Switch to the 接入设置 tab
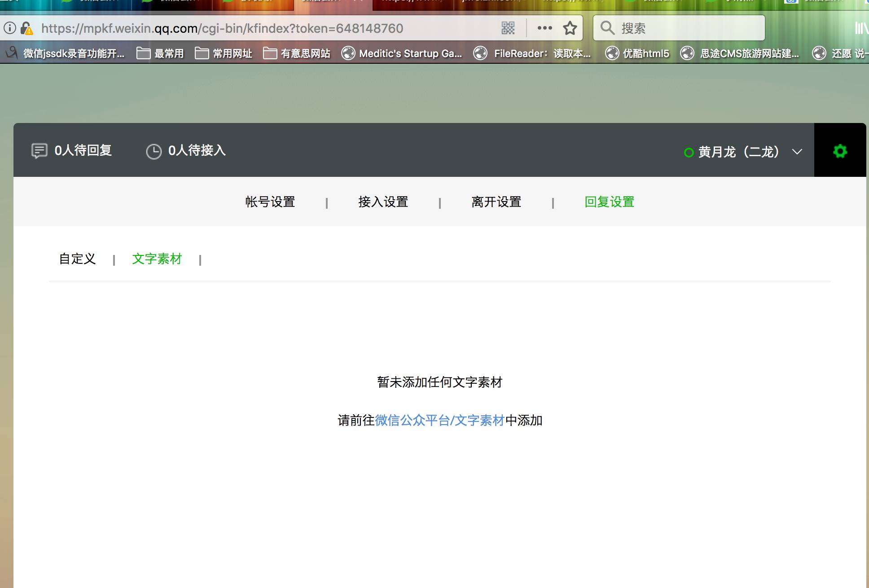The width and height of the screenshot is (869, 588). pyautogui.click(x=383, y=202)
